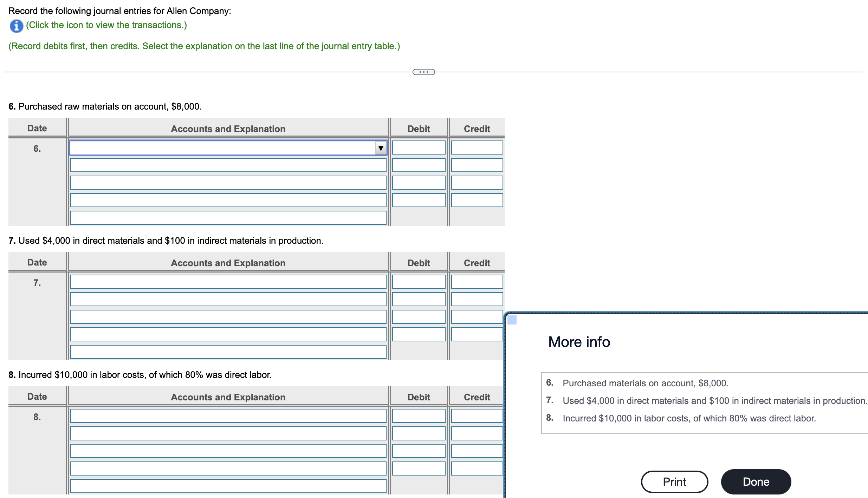Click the link text to view the transactions

(x=106, y=25)
